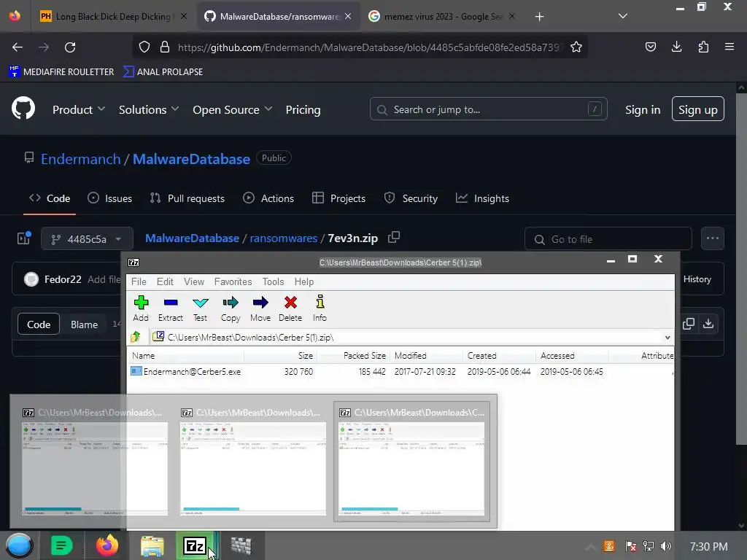Open ransomwares folder breadcrumb link
Screen dimensions: 747x560
point(284,238)
